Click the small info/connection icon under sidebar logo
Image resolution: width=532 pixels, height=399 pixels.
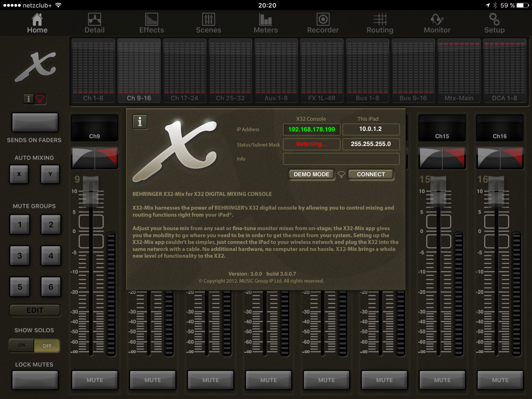coord(34,99)
